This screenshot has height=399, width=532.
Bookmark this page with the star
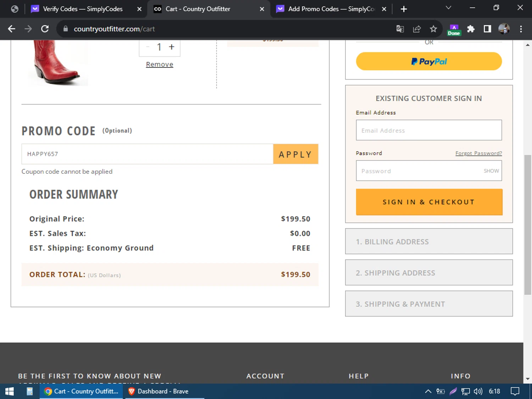[x=433, y=29]
